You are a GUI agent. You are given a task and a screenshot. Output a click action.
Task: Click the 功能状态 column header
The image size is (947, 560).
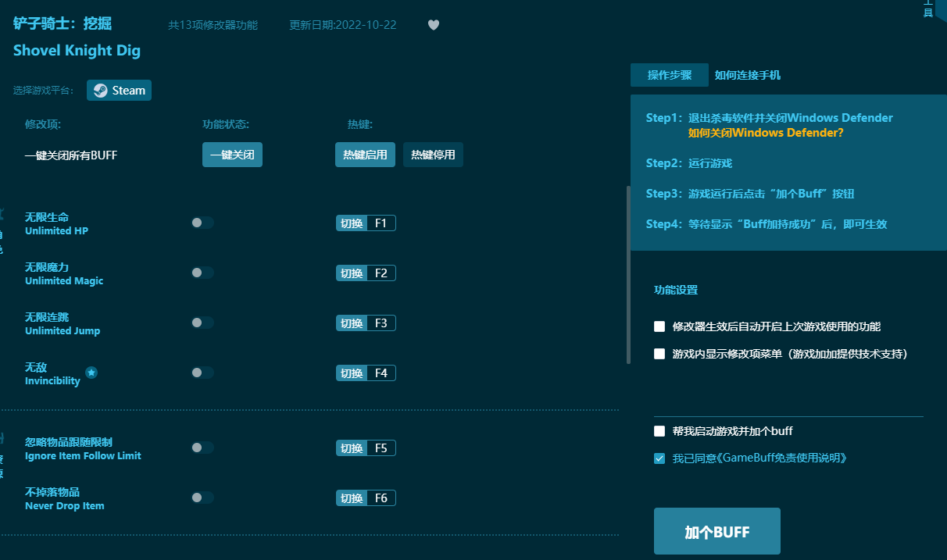[226, 124]
